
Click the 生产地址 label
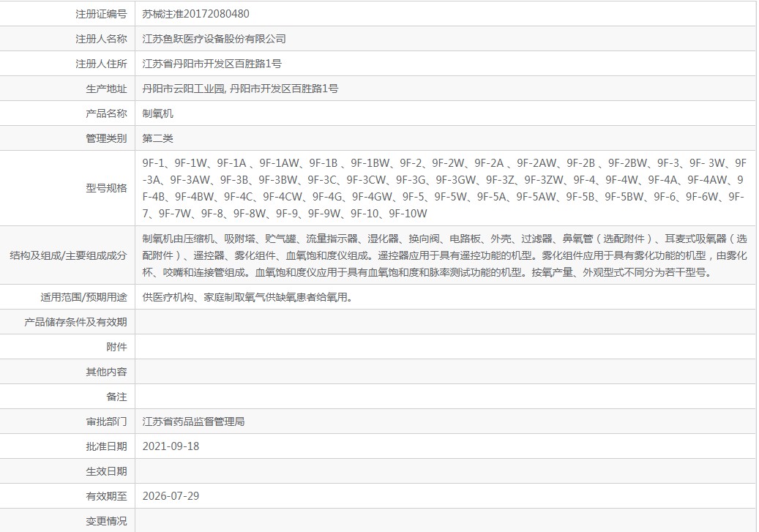click(x=106, y=89)
